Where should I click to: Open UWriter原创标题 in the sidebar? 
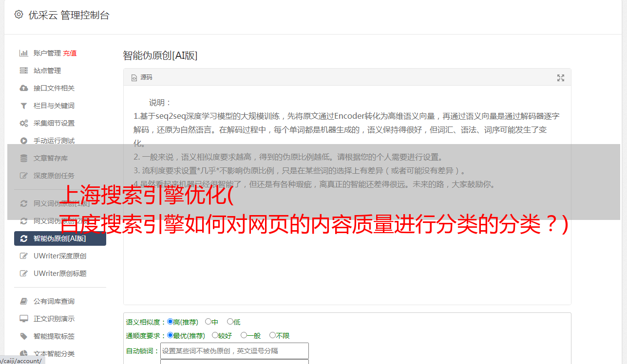(60, 273)
